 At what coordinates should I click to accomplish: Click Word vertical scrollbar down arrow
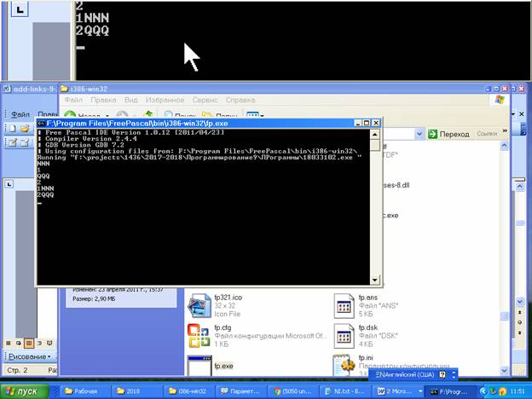click(x=520, y=302)
